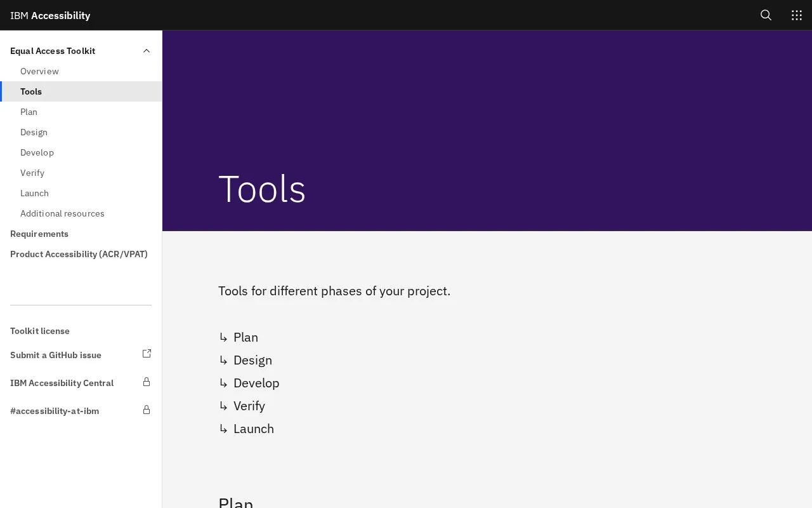This screenshot has width=812, height=508.
Task: Click the Tools page heading
Action: pos(262,189)
